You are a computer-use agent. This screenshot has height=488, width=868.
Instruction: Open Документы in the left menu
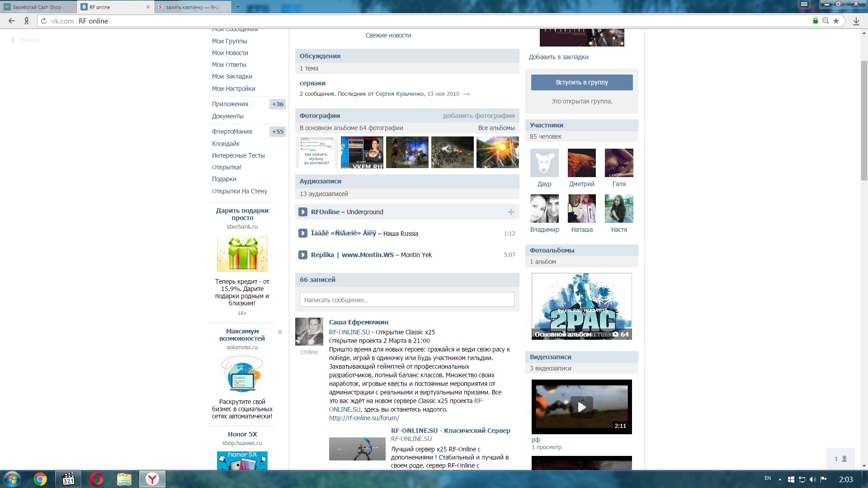tap(228, 116)
